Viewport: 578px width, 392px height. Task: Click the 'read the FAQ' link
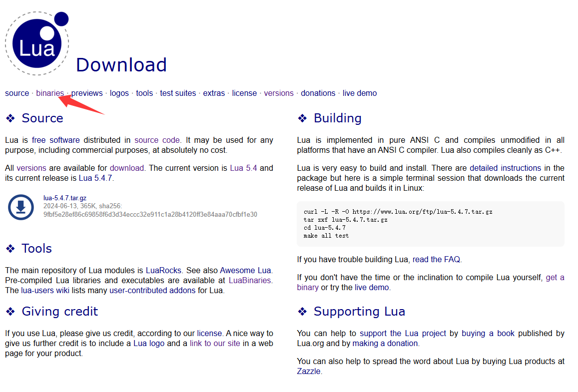point(436,259)
